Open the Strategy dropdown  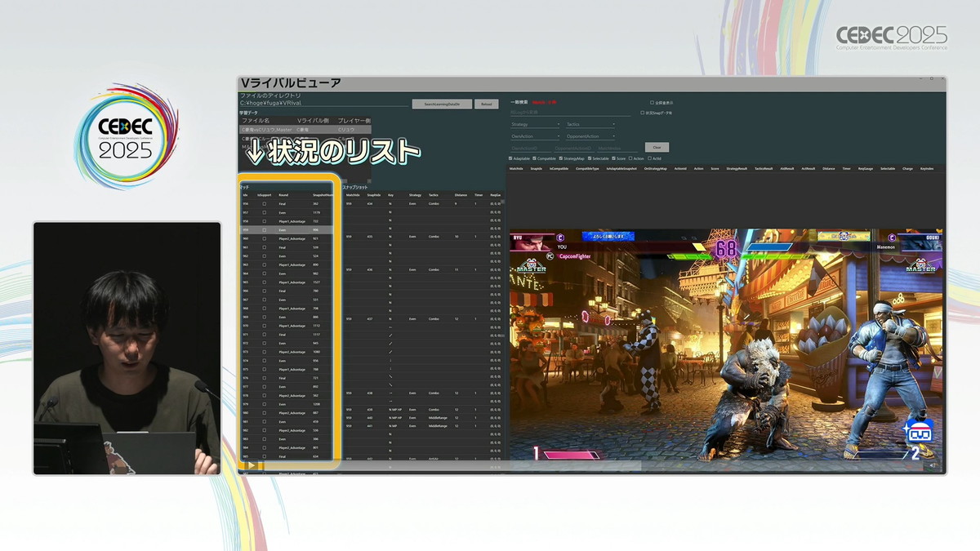(x=536, y=124)
